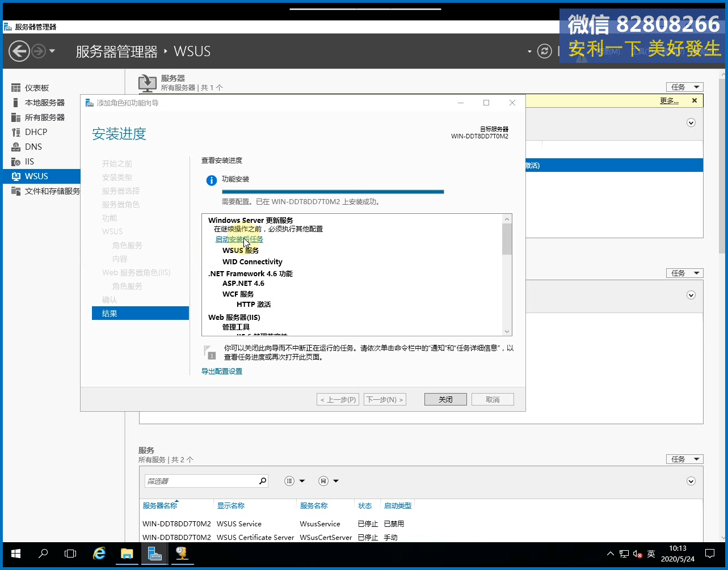Open the IIS role page
Image resolution: width=728 pixels, height=570 pixels.
click(x=30, y=162)
